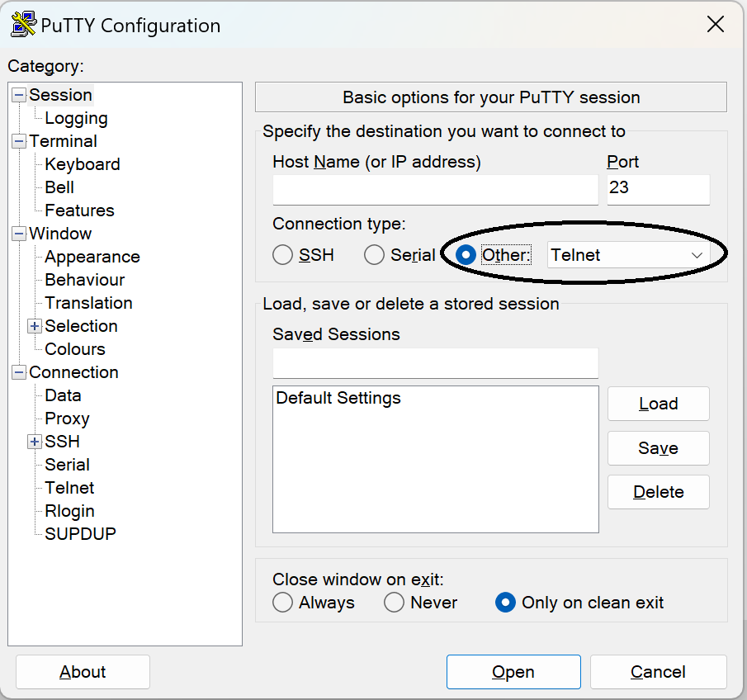Expand the Selection tree node
Image resolution: width=747 pixels, height=700 pixels.
[35, 326]
